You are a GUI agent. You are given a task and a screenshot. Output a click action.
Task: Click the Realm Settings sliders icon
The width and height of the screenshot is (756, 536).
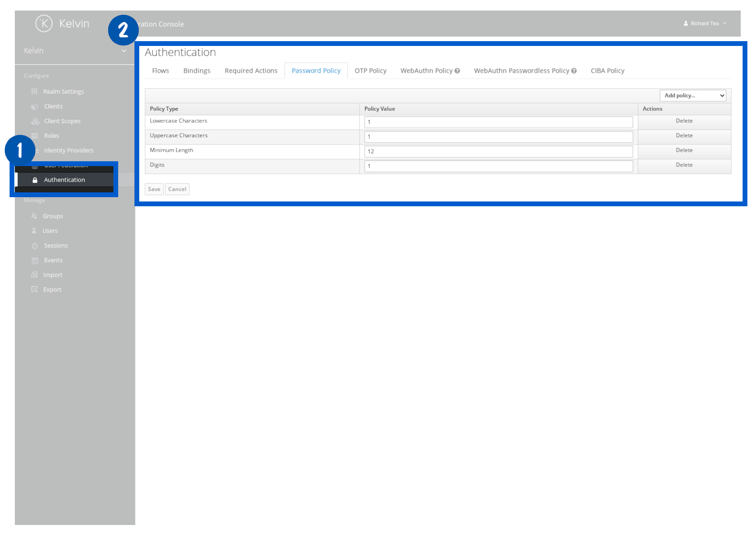click(34, 91)
